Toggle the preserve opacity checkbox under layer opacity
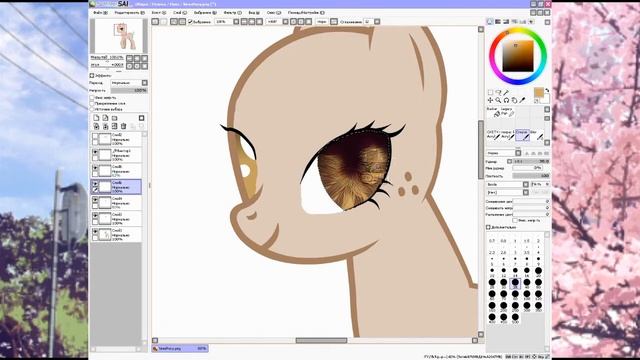Viewport: 640px width, 360px height. [x=92, y=98]
